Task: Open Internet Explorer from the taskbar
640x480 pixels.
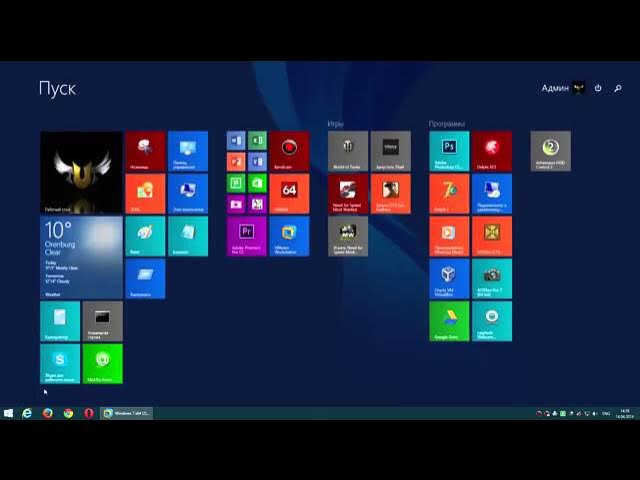Action: coord(27,413)
